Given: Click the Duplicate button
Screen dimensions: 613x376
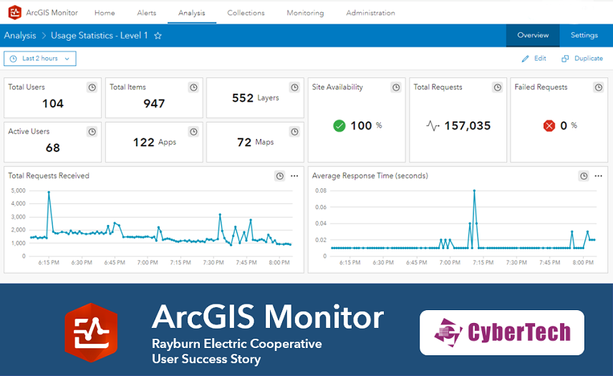Looking at the screenshot, I should click(582, 59).
